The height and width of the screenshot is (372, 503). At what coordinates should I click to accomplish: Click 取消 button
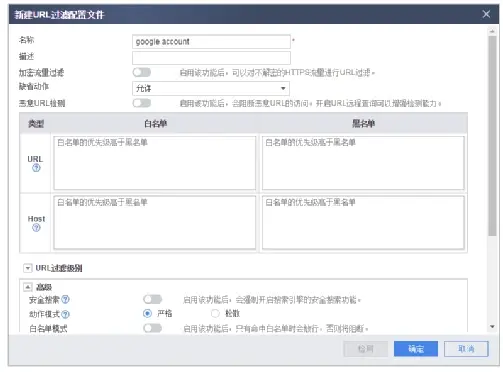coord(466,349)
